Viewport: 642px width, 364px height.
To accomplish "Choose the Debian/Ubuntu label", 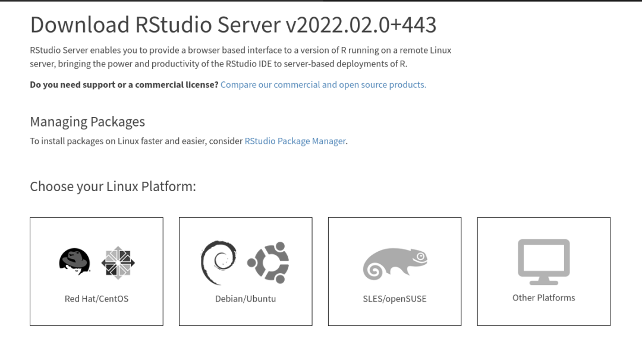I will coord(246,299).
